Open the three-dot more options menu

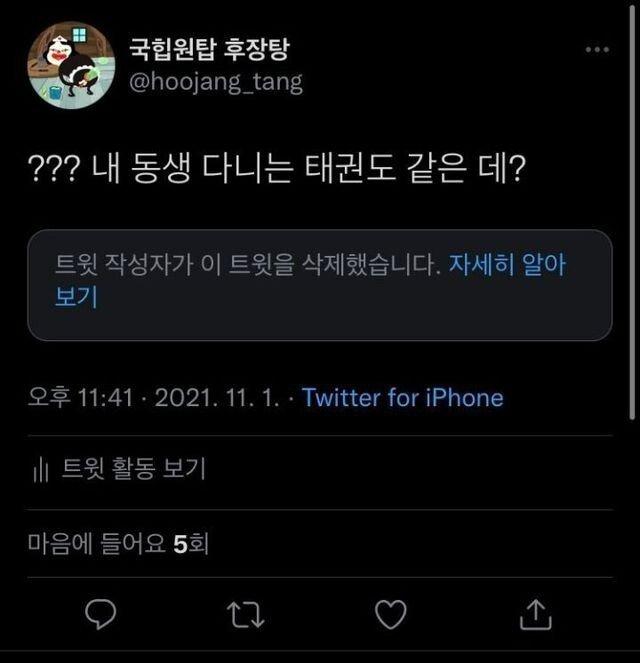pyautogui.click(x=597, y=49)
